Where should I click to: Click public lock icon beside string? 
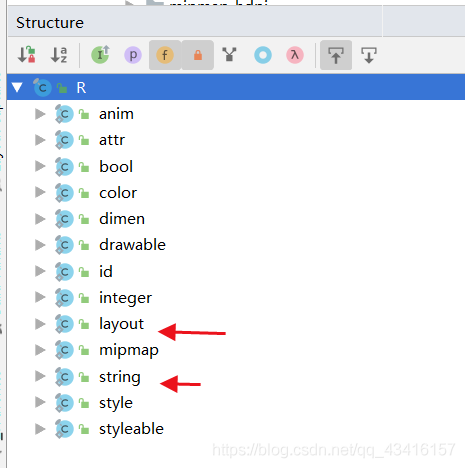84,376
